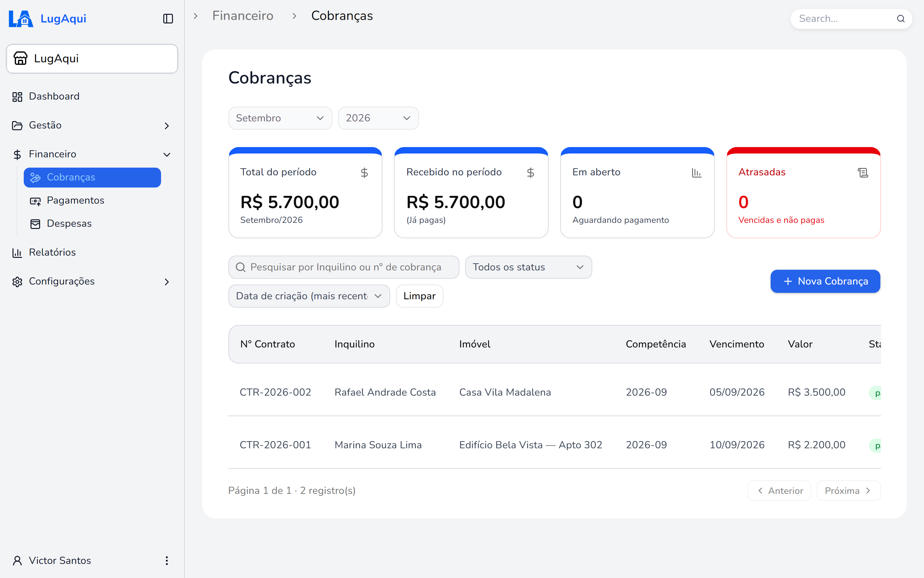Click the Próxima pagination button
The width and height of the screenshot is (924, 578).
(x=848, y=490)
